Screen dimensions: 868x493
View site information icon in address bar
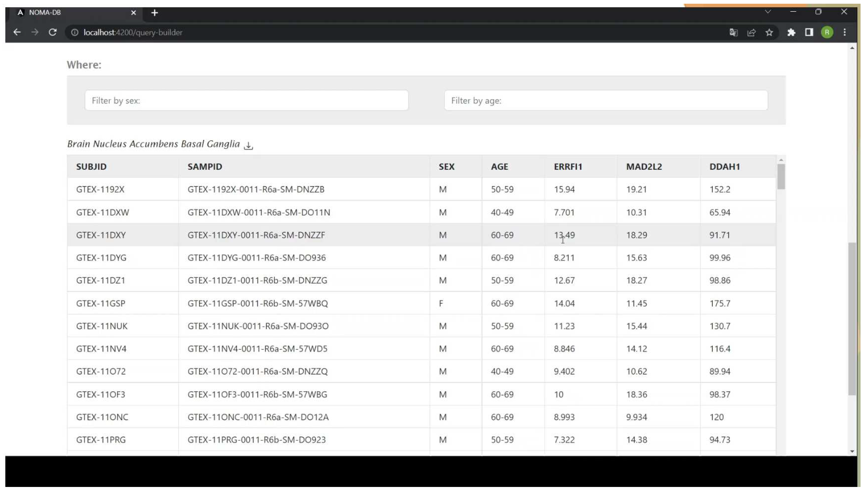[75, 33]
